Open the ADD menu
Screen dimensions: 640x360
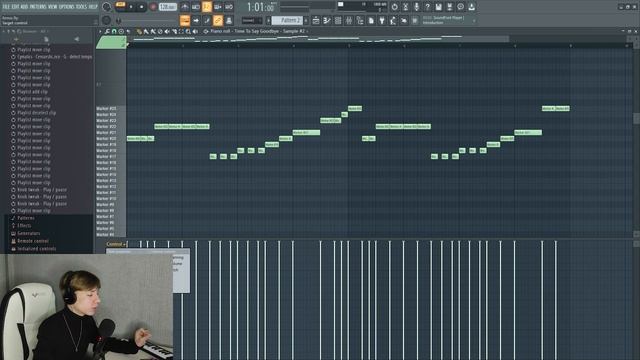pos(24,7)
